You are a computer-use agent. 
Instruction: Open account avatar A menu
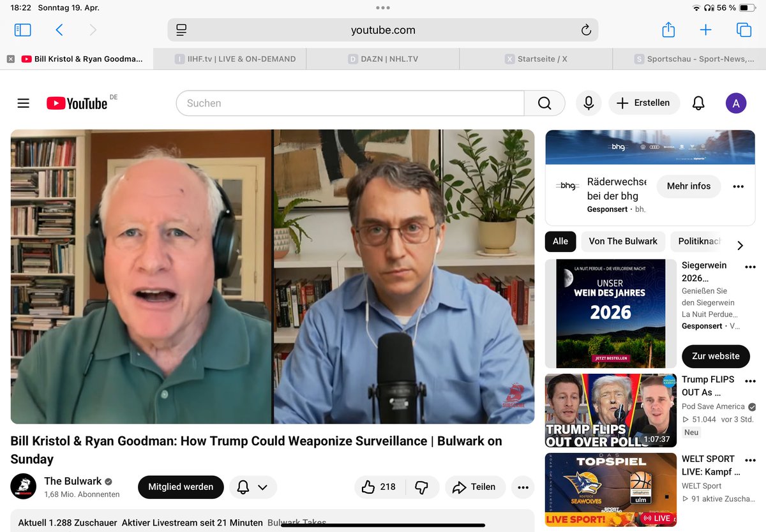point(736,103)
